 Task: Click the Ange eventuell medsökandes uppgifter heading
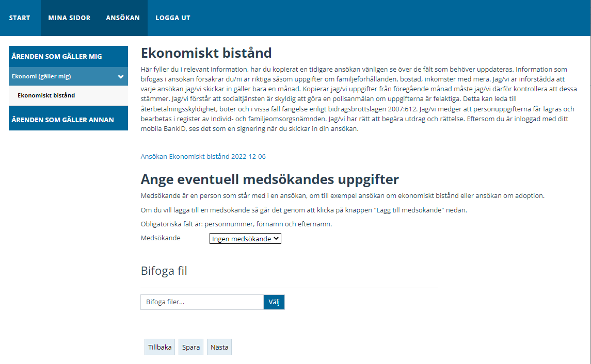(270, 179)
